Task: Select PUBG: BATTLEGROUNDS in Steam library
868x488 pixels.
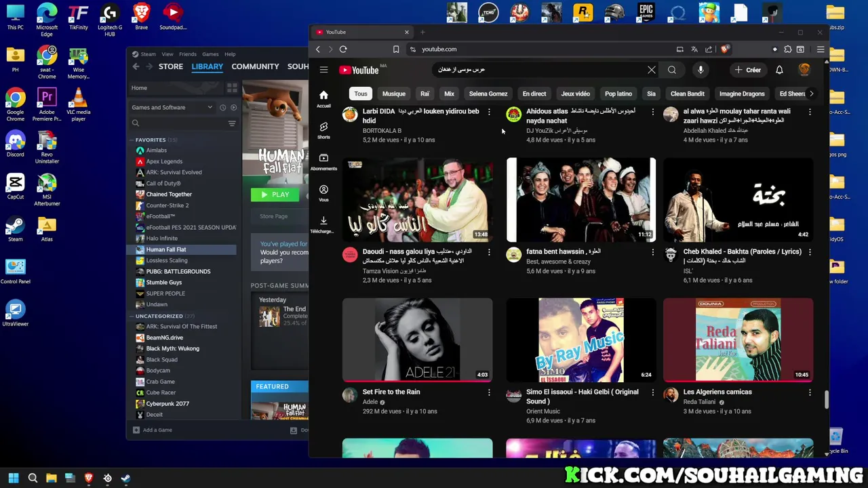Action: click(178, 271)
